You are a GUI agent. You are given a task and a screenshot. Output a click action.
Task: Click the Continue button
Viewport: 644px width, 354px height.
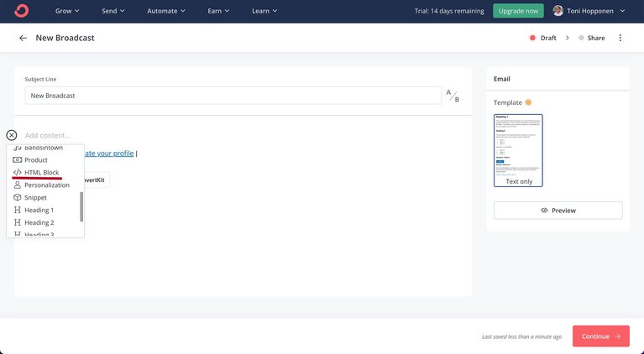(x=601, y=336)
